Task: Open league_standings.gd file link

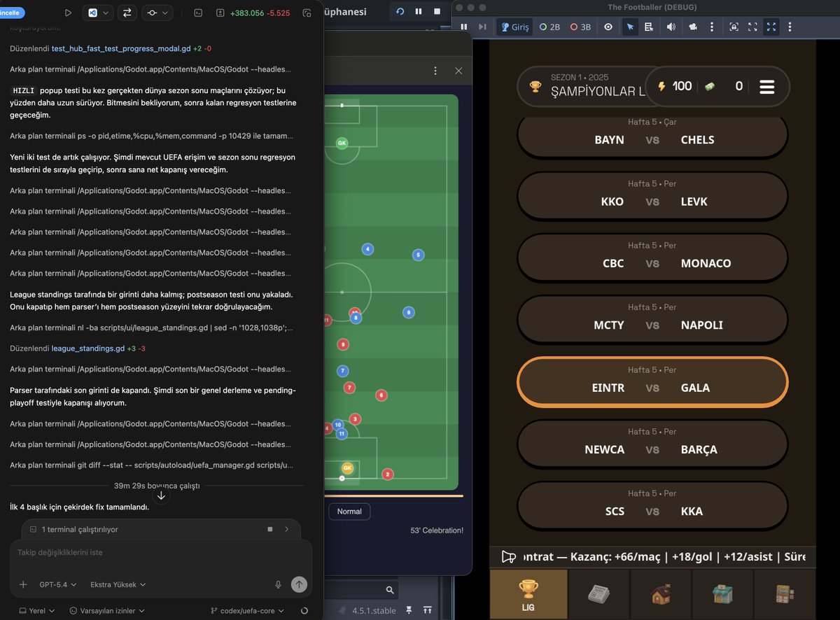Action: tap(88, 348)
